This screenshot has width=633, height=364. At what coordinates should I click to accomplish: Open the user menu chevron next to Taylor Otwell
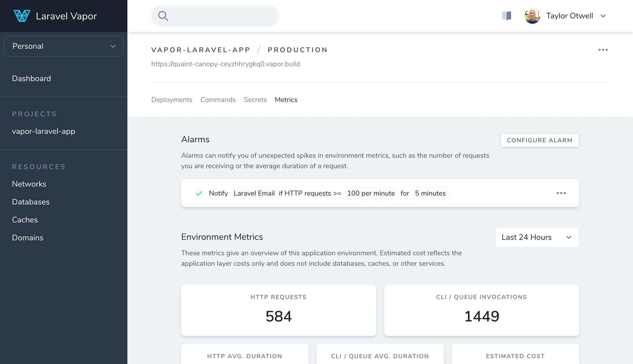pyautogui.click(x=603, y=16)
